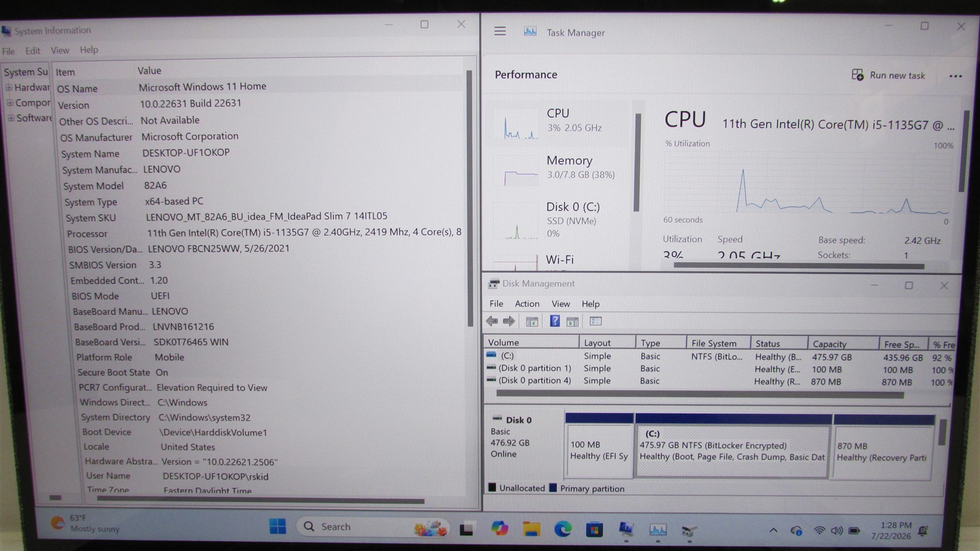Open Edit menu in System Information
The height and width of the screenshot is (551, 980).
pyautogui.click(x=32, y=51)
